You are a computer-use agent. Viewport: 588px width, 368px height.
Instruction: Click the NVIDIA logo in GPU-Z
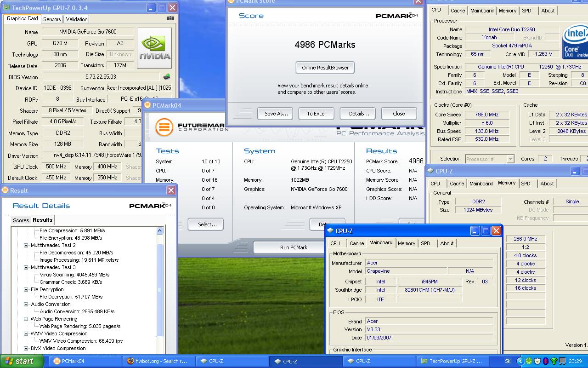pyautogui.click(x=154, y=48)
